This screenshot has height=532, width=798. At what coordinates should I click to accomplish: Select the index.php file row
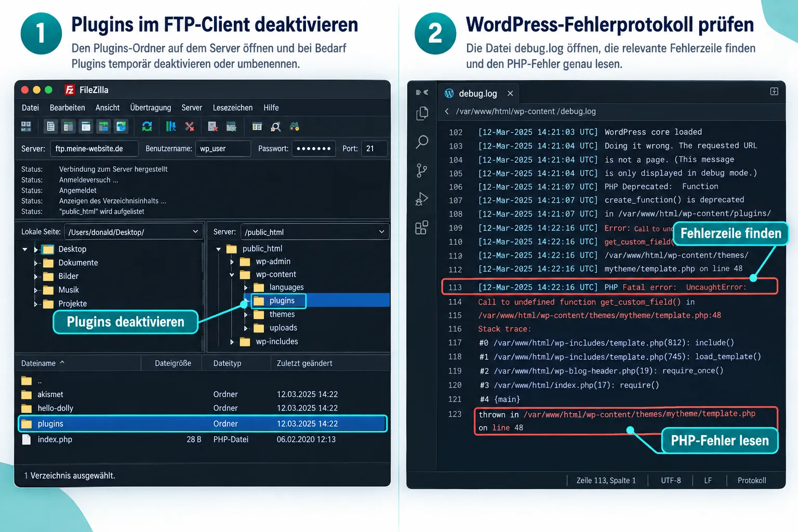(203, 440)
